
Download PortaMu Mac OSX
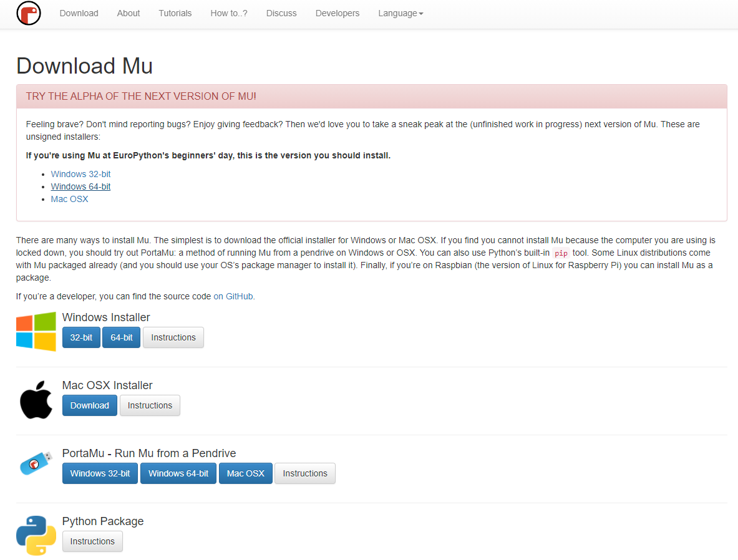point(245,473)
